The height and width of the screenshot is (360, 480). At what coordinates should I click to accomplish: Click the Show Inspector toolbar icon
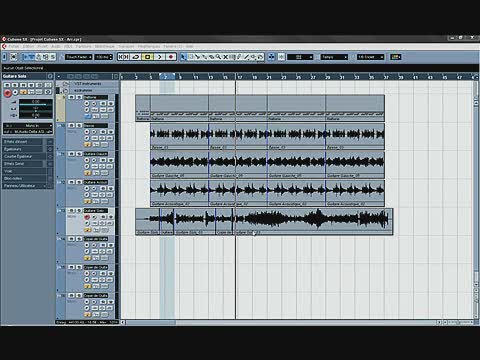25,57
